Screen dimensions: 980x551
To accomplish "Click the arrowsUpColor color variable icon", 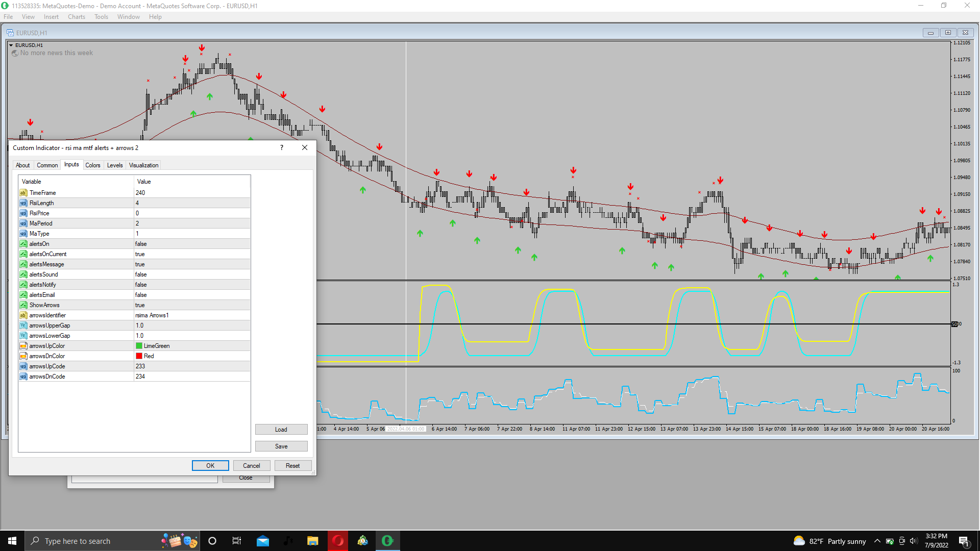I will [x=23, y=346].
